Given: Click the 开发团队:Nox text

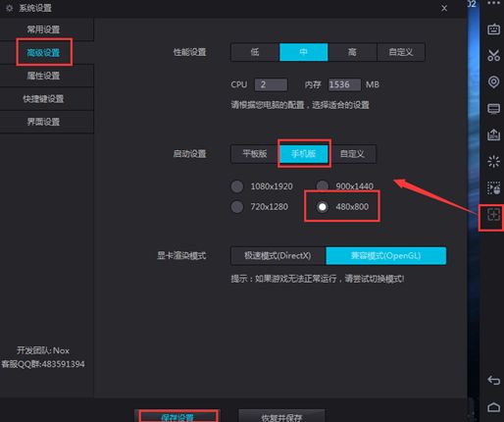Looking at the screenshot, I should (x=43, y=350).
